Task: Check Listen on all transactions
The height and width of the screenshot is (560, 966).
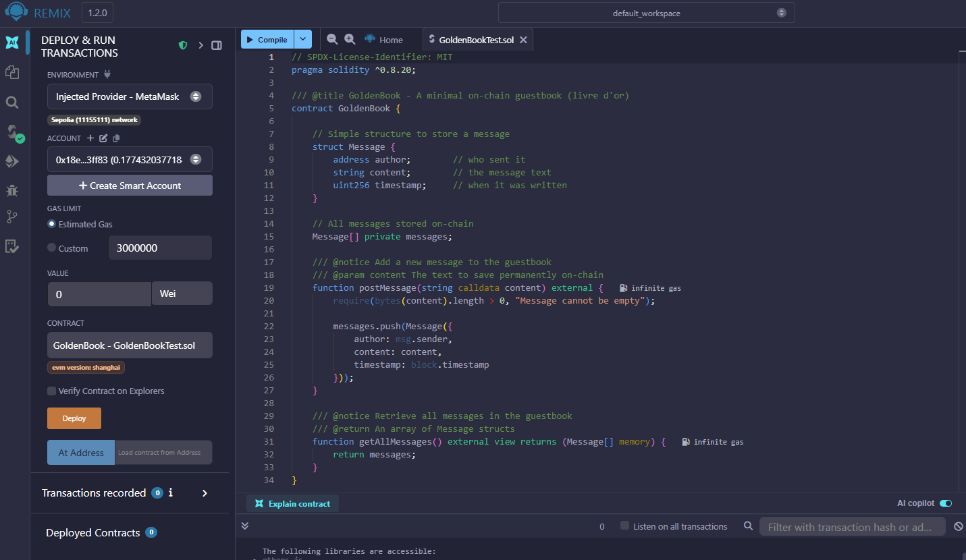Action: (x=624, y=526)
